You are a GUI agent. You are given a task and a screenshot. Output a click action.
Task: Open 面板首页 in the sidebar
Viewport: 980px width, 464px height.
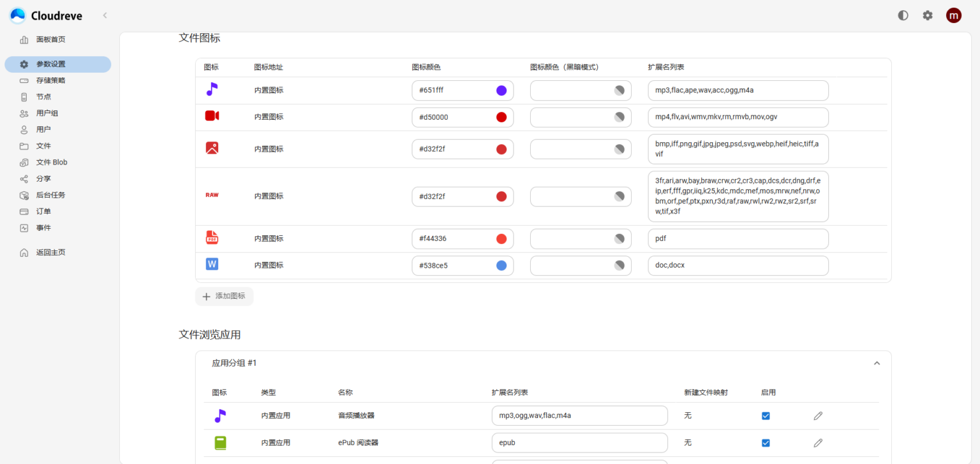click(57, 40)
